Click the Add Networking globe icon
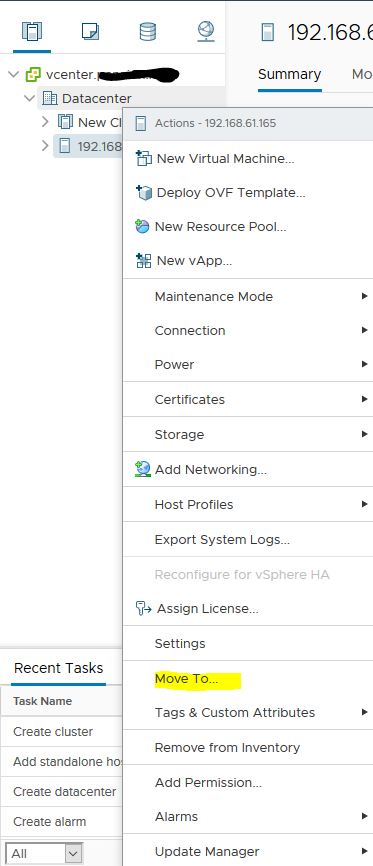This screenshot has width=373, height=866. [x=143, y=469]
